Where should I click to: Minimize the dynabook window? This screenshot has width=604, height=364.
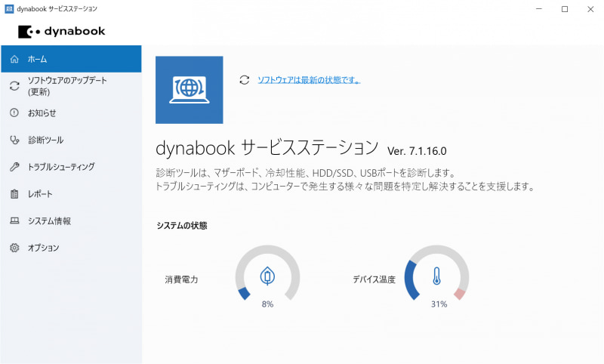[x=539, y=9]
